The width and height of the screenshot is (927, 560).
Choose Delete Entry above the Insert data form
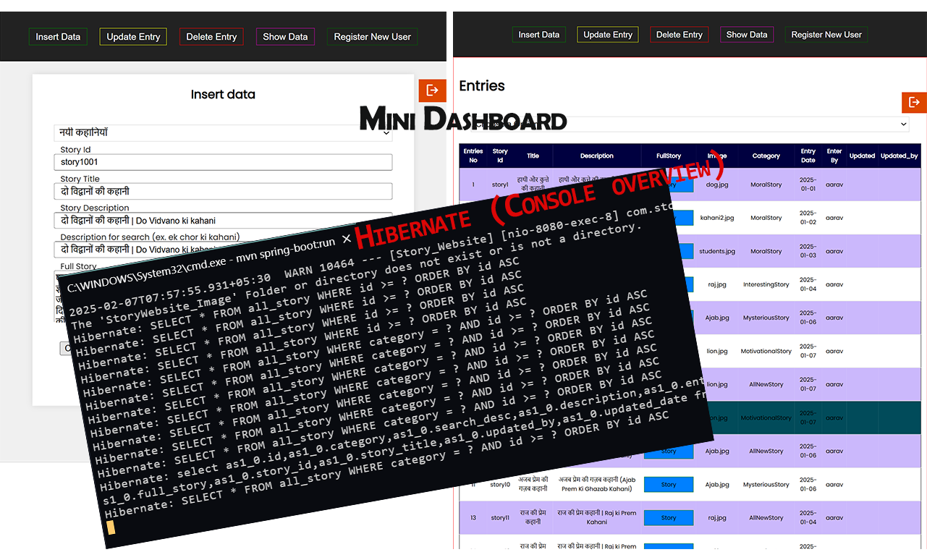(x=211, y=37)
